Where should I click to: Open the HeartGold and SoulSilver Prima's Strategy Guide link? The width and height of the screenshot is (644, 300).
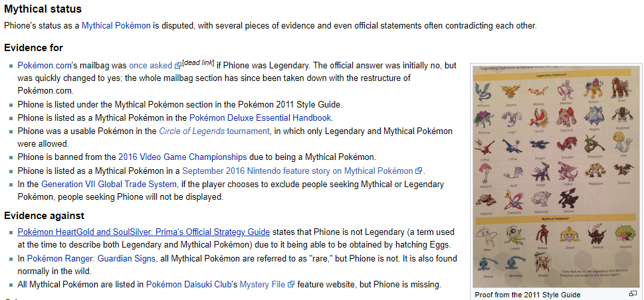(144, 232)
